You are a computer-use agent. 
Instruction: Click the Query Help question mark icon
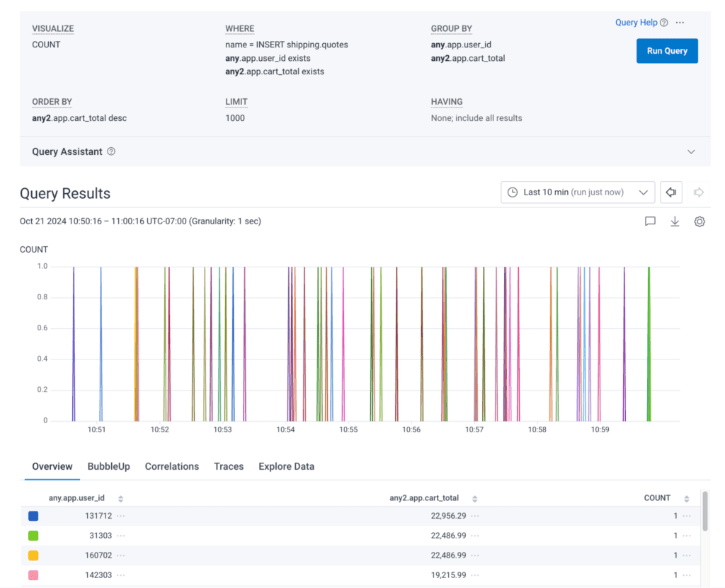coord(664,23)
